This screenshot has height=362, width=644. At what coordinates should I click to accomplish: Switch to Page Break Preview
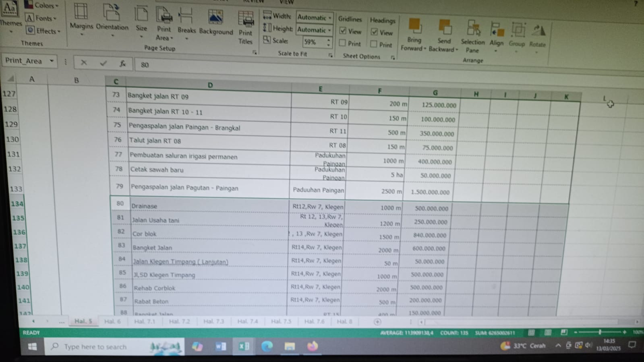[x=564, y=332]
